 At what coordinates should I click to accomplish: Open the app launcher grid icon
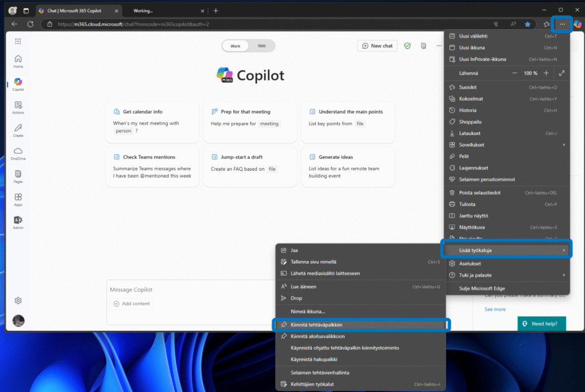tap(18, 41)
